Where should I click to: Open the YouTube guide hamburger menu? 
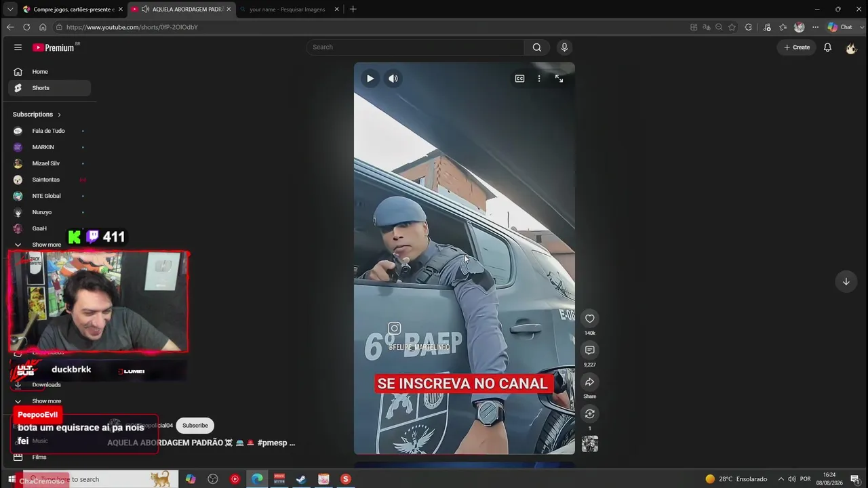pos(18,47)
